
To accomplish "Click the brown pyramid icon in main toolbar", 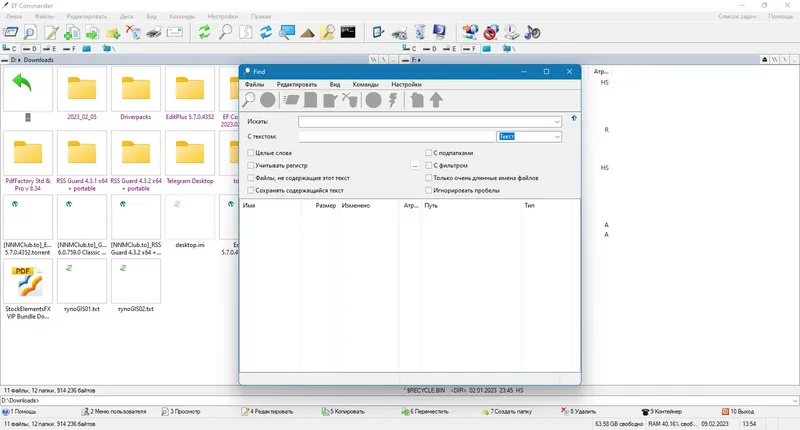I will [x=307, y=33].
